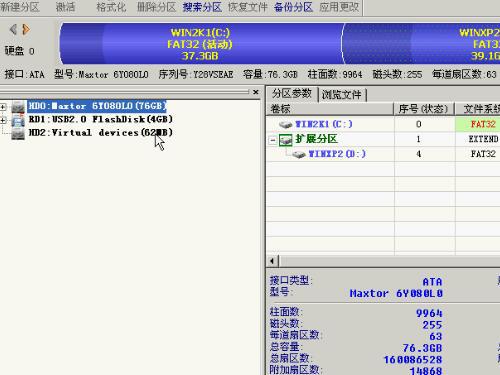Click the 序号(状态) column header
The height and width of the screenshot is (375, 500).
(x=424, y=109)
